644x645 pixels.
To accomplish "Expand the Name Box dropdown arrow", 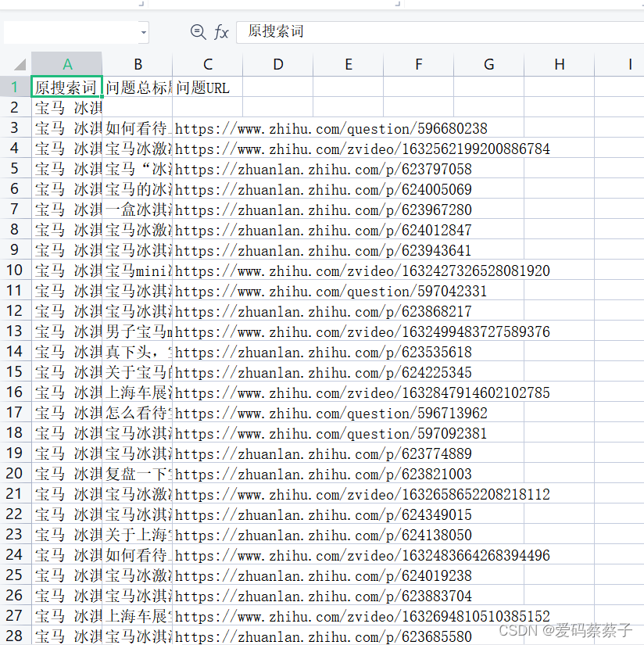I will point(144,32).
